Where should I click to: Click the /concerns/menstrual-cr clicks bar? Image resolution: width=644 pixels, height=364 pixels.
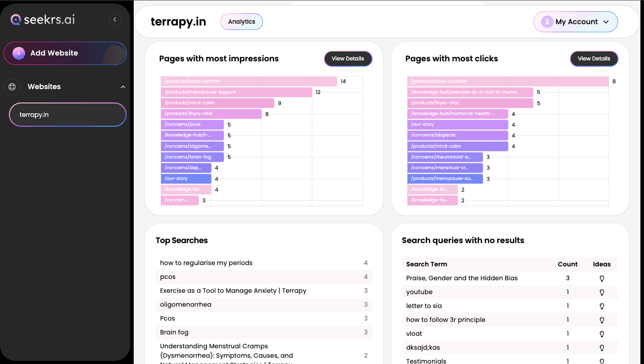[445, 168]
